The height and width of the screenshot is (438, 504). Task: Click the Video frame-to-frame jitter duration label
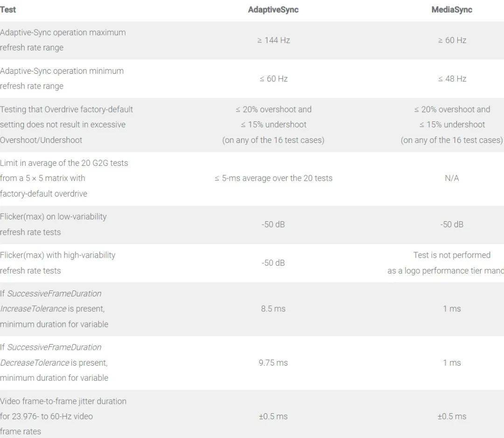[x=63, y=416]
